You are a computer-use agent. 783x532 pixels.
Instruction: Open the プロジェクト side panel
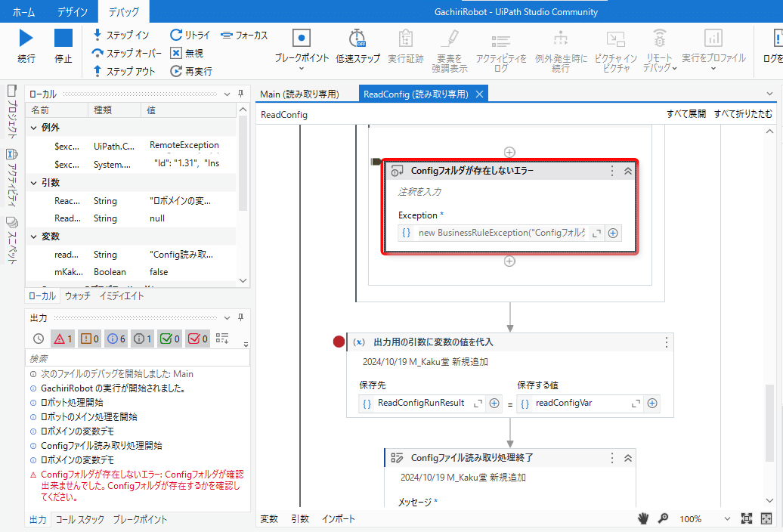[x=11, y=112]
